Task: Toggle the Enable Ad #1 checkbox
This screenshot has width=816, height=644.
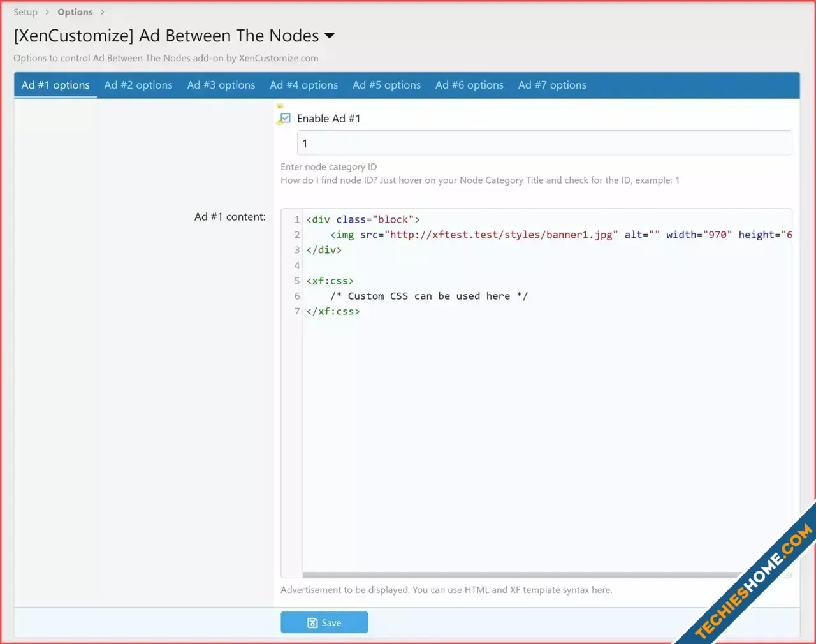Action: coord(286,118)
